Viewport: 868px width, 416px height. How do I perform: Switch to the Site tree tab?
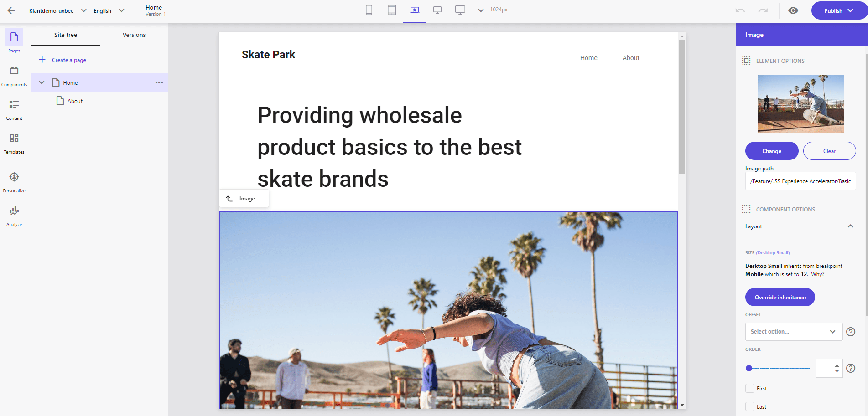[66, 35]
